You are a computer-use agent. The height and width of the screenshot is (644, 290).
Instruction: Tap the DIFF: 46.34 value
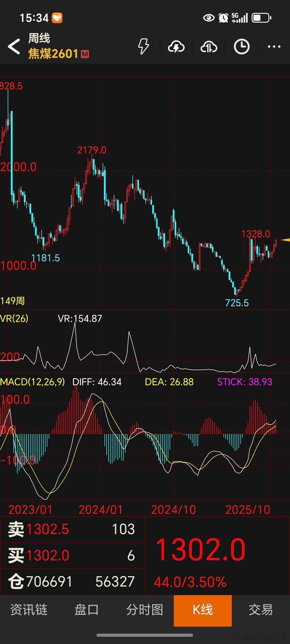tap(97, 382)
